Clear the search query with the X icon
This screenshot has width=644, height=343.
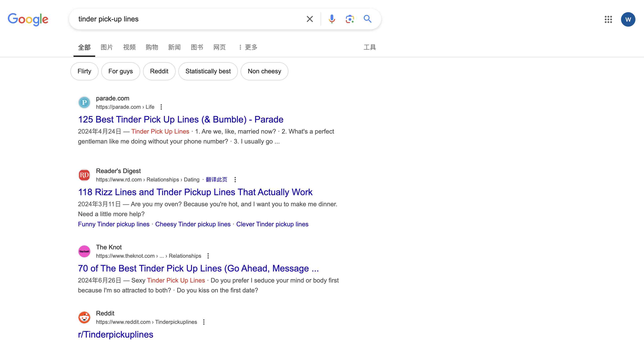click(x=310, y=19)
